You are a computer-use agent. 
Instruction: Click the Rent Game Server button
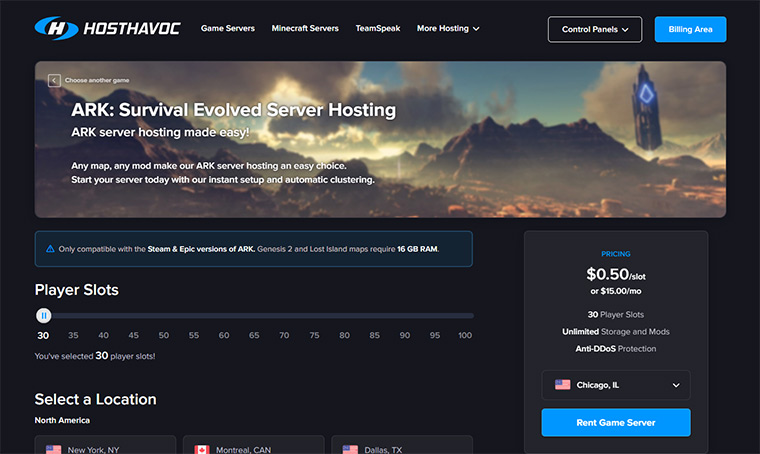616,423
